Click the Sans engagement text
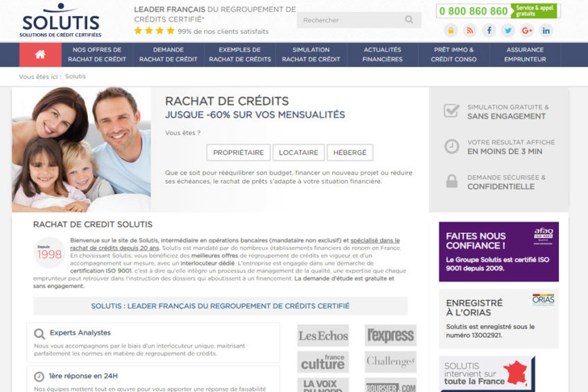Viewport: 588px width, 392px height. click(x=506, y=116)
